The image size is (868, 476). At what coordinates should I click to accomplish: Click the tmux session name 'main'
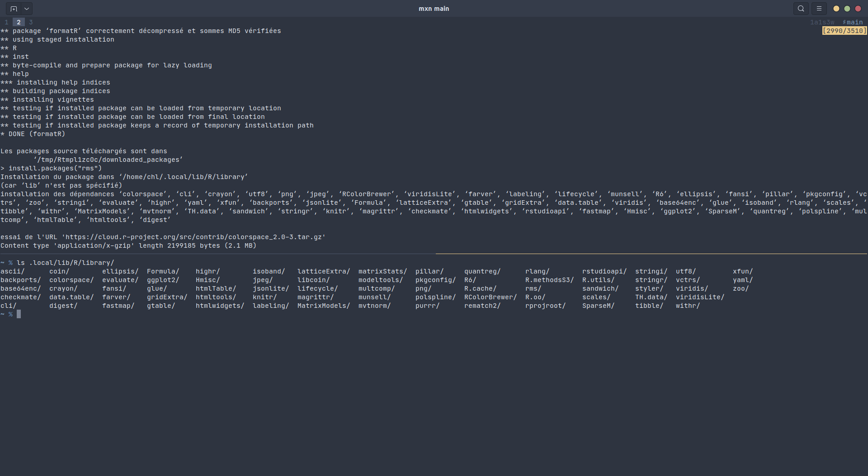pyautogui.click(x=854, y=22)
